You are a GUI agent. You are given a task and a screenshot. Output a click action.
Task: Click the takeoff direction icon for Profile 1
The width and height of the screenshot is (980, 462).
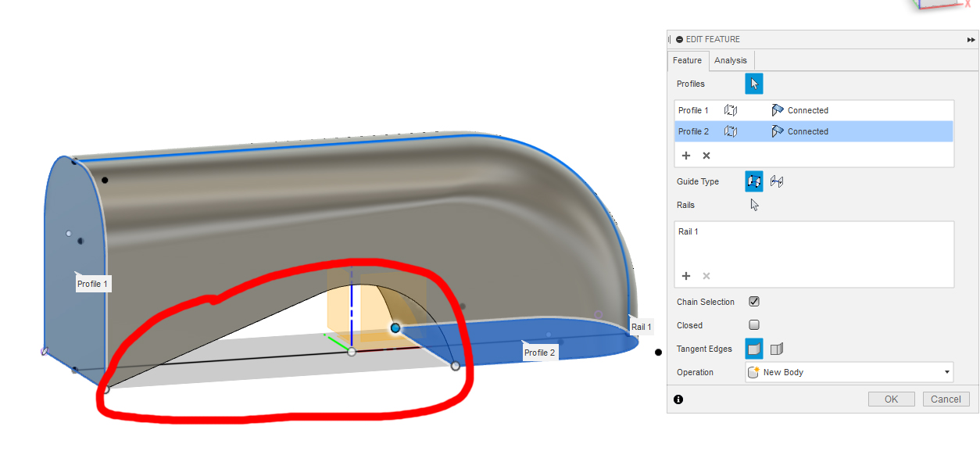(x=731, y=109)
